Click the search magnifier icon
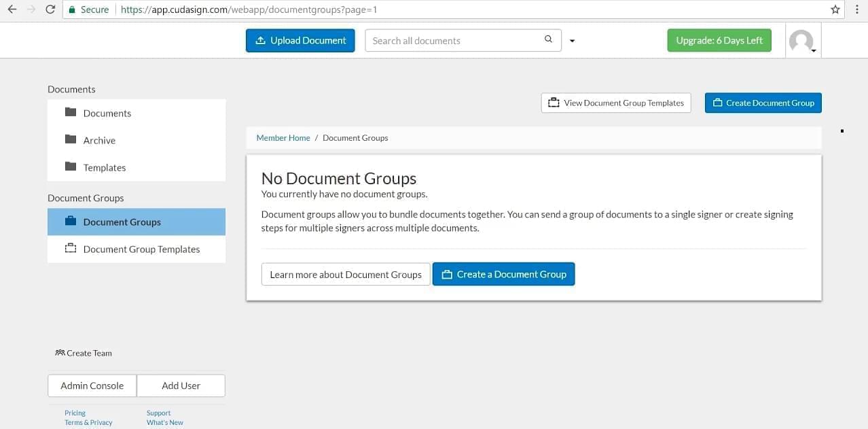 [x=548, y=39]
